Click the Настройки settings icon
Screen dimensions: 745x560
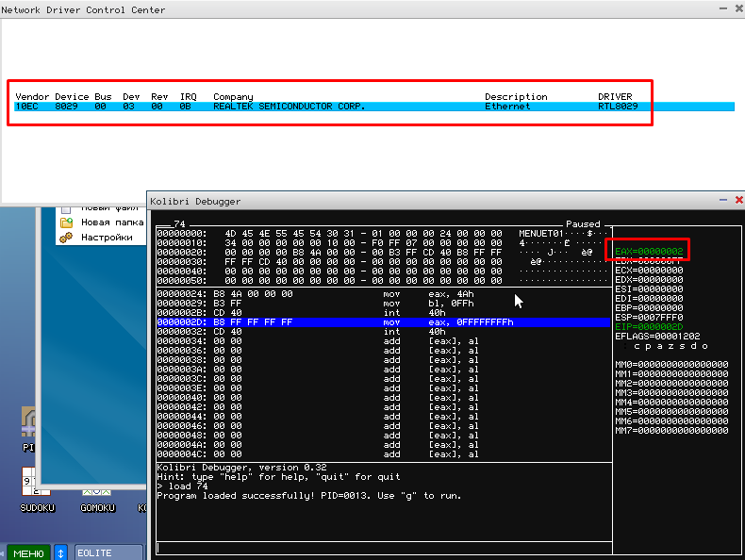66,238
